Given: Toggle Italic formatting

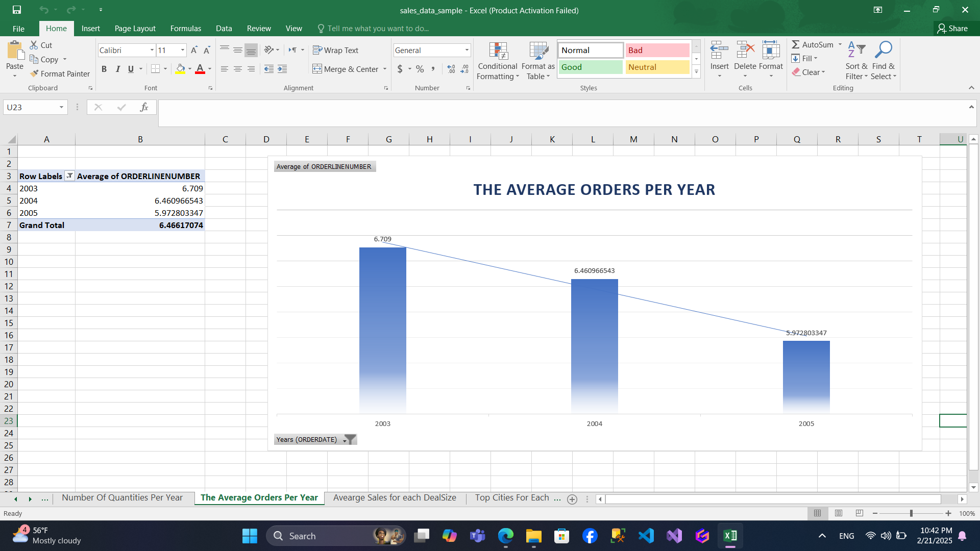Looking at the screenshot, I should (x=117, y=69).
